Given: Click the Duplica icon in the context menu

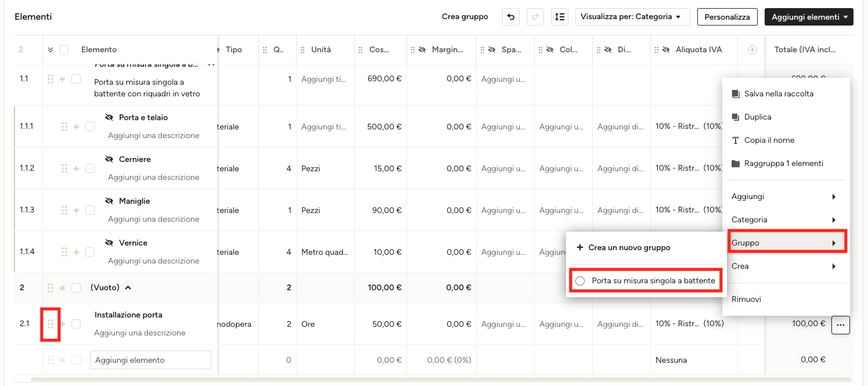Looking at the screenshot, I should click(x=736, y=117).
